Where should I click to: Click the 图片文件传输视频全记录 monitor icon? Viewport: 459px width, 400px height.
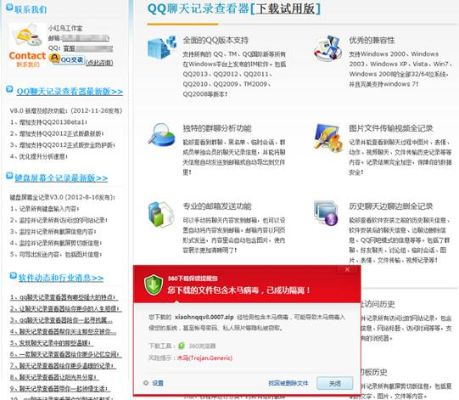click(x=328, y=138)
